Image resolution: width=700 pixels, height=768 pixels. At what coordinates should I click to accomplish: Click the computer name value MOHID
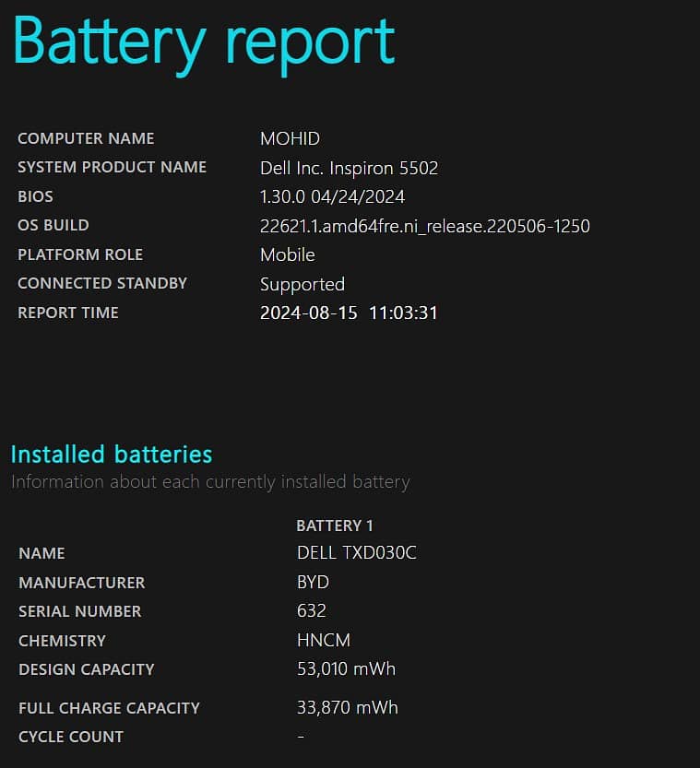[290, 139]
